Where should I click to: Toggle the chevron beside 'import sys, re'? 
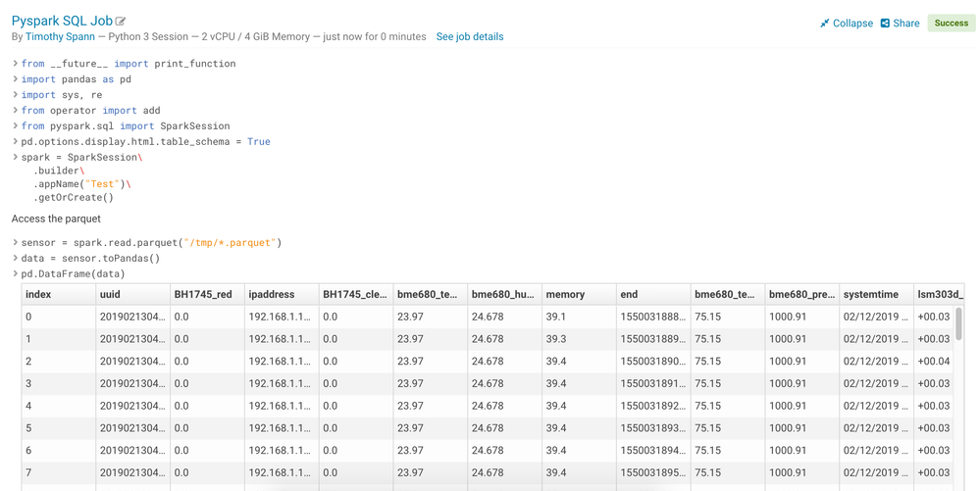click(16, 94)
